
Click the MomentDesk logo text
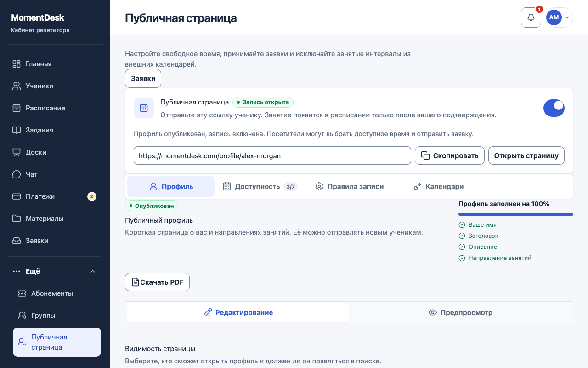click(x=38, y=18)
